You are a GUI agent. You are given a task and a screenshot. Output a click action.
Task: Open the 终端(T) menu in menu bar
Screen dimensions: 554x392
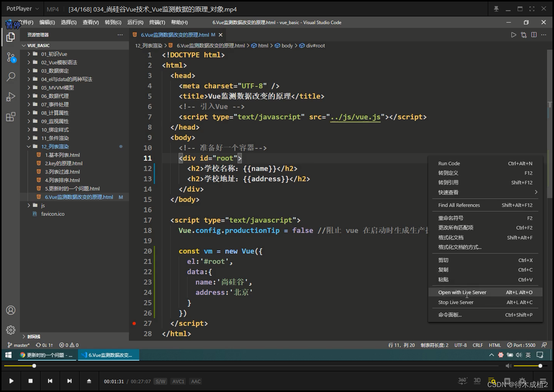[x=157, y=23]
